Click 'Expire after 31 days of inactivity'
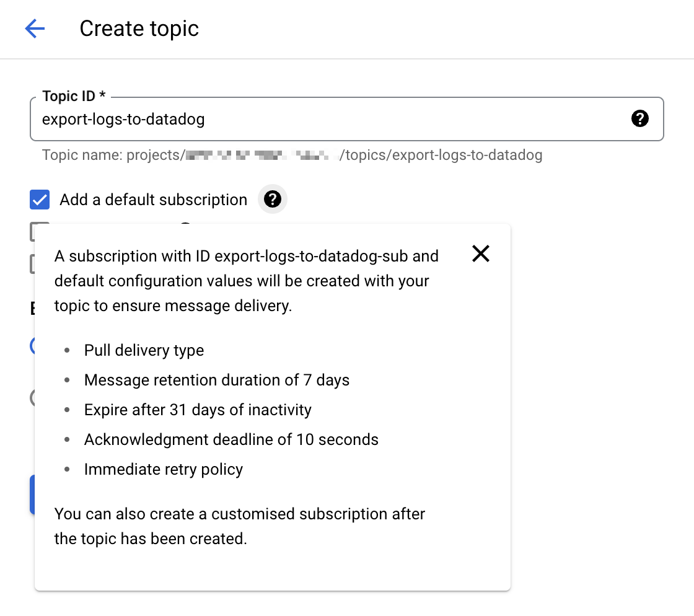The width and height of the screenshot is (694, 616). click(x=198, y=410)
